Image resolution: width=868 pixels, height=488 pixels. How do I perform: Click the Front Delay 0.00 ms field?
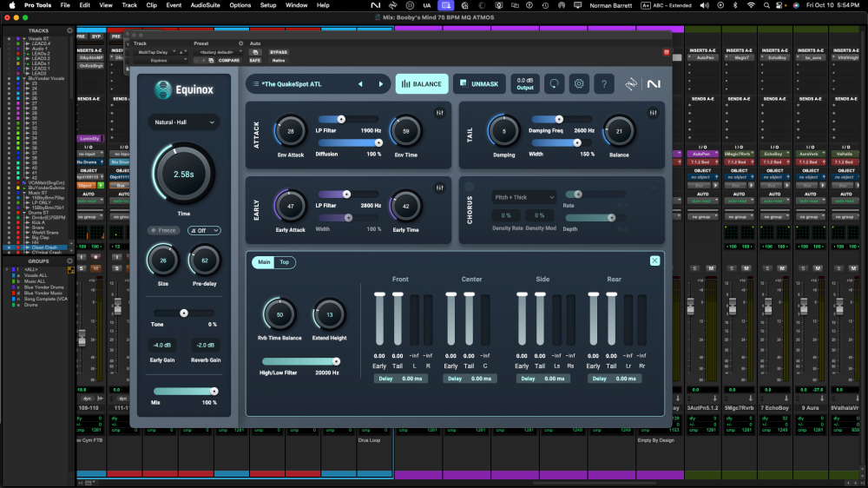[x=401, y=379]
